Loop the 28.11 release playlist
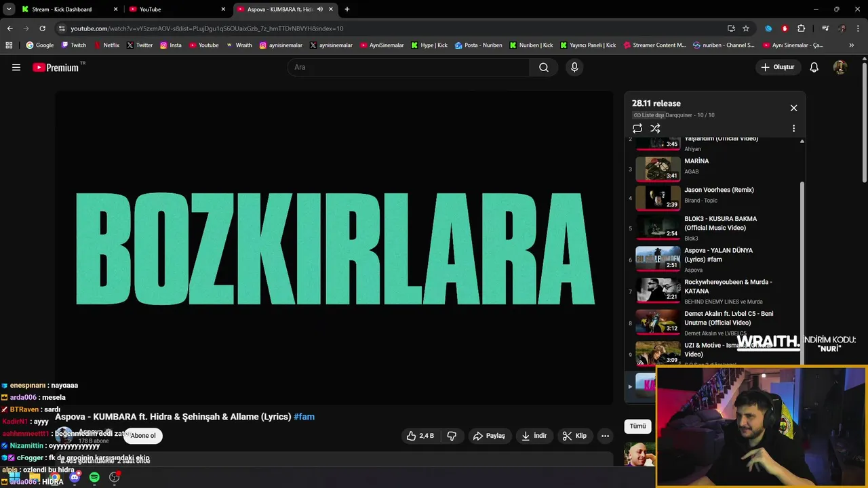The height and width of the screenshot is (488, 868). (x=637, y=128)
